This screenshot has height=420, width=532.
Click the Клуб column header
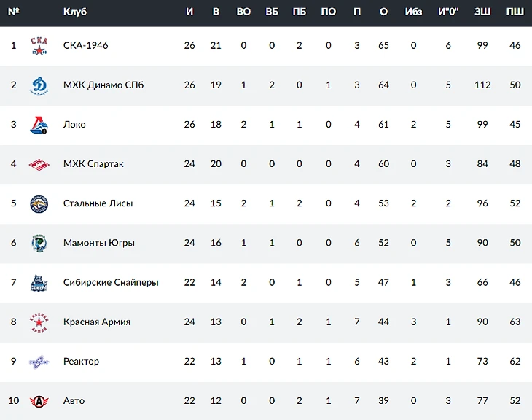[75, 12]
